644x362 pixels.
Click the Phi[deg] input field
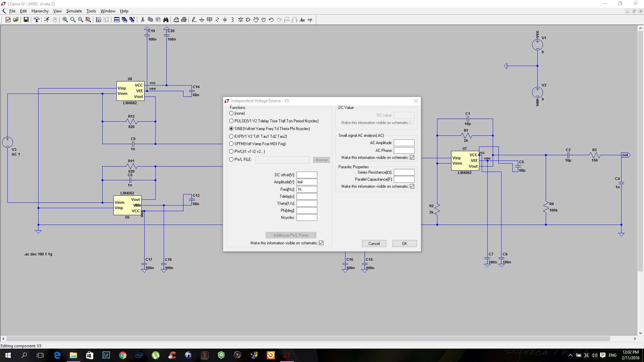pyautogui.click(x=307, y=210)
